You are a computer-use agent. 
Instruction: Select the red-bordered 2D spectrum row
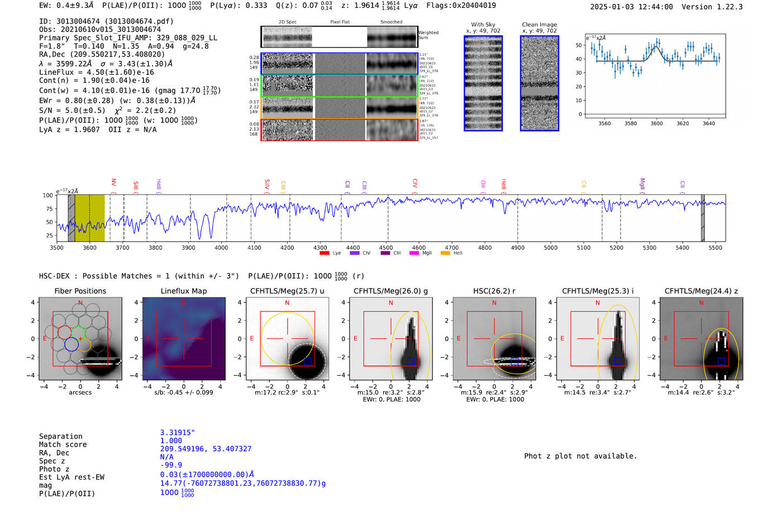(339, 130)
